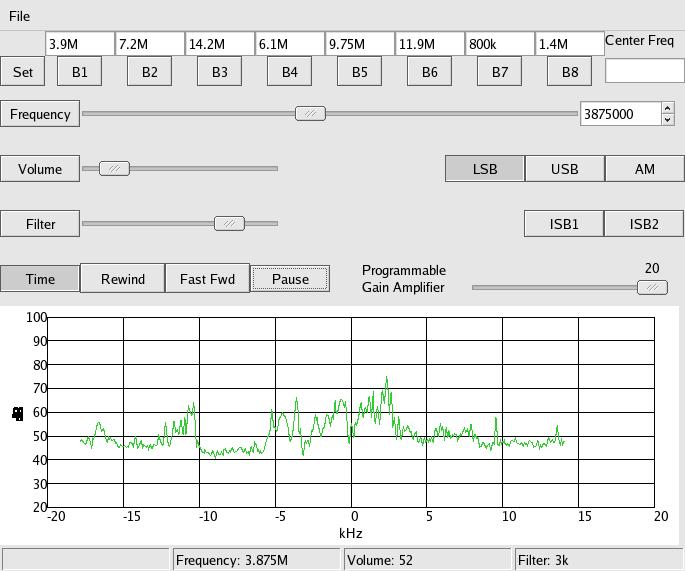Toggle the Time button
Image resolution: width=685 pixels, height=571 pixels.
tap(40, 279)
